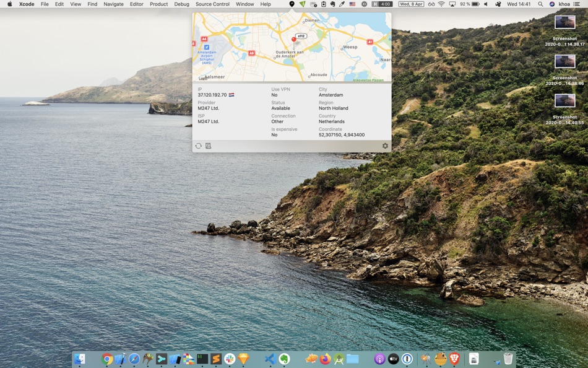Click the 1Password menu bar icon

364,4
